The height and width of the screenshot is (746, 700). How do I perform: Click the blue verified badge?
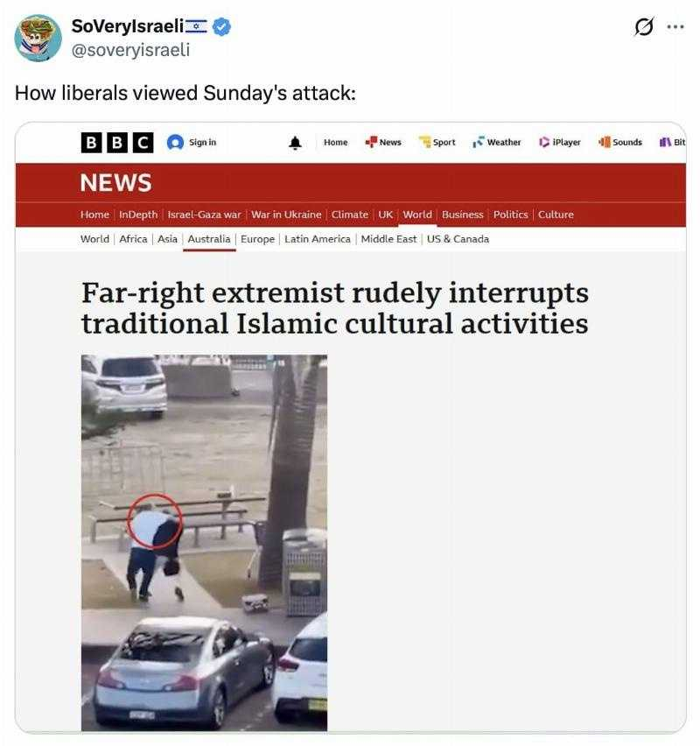coord(221,26)
